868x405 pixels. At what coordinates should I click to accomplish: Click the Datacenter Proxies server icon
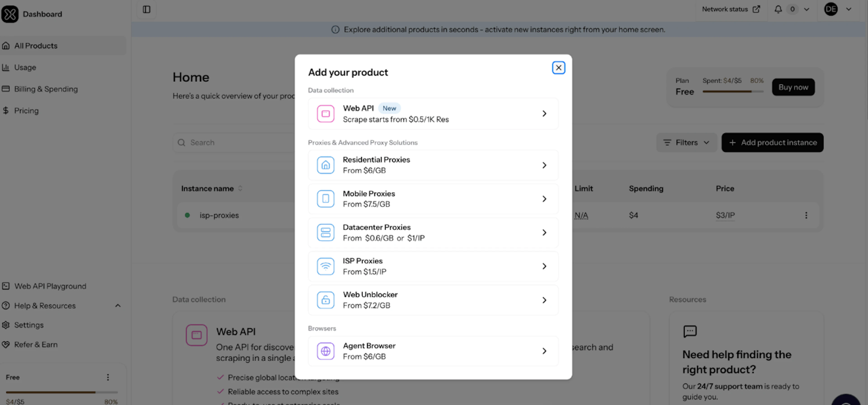coord(325,233)
